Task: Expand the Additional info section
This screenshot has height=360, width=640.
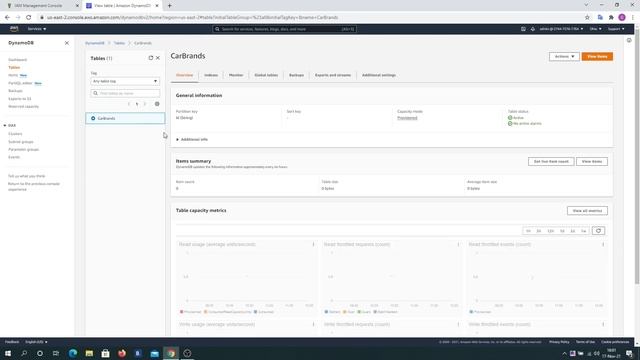Action: [x=192, y=140]
